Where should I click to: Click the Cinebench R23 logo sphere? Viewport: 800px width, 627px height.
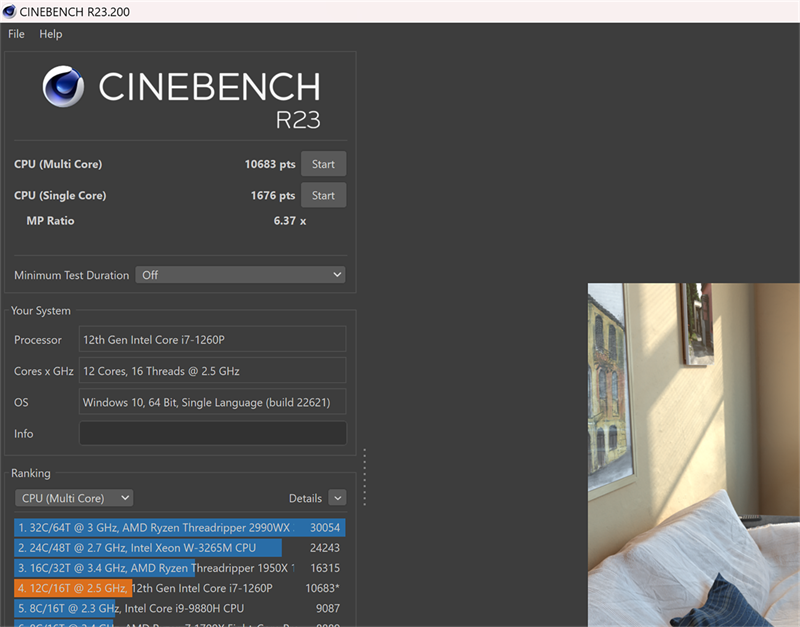point(63,86)
